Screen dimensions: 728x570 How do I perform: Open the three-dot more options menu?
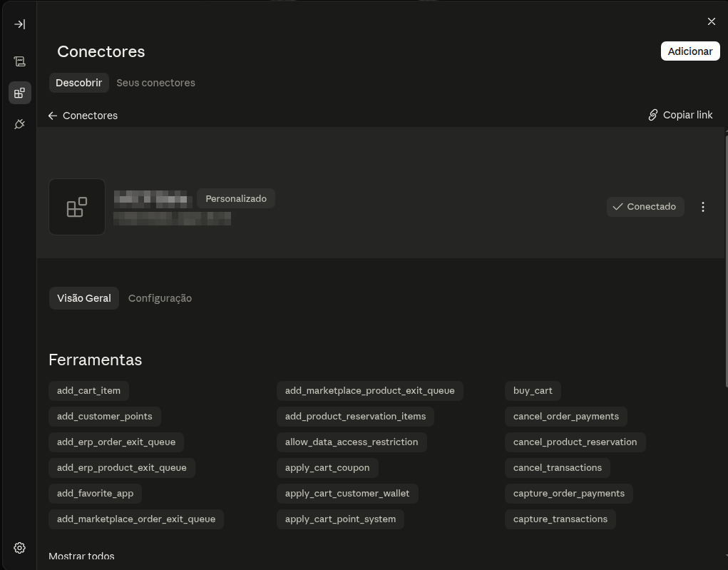coord(703,207)
